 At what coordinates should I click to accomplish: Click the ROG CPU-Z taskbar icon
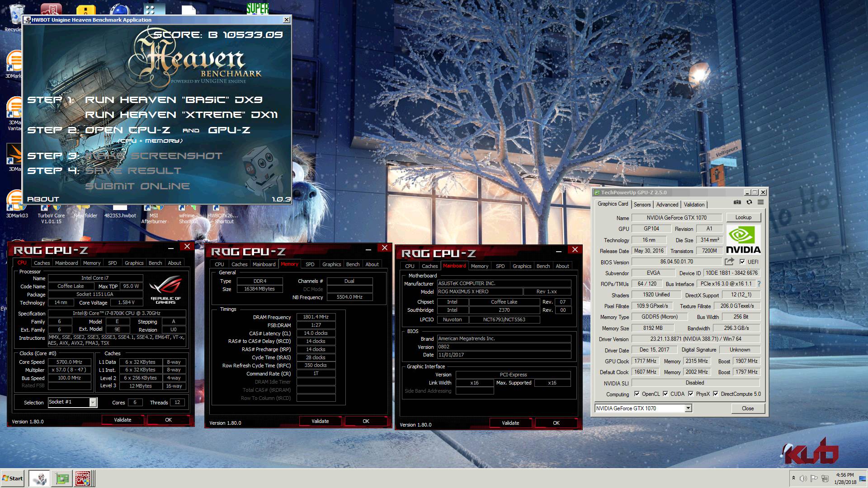tap(82, 478)
